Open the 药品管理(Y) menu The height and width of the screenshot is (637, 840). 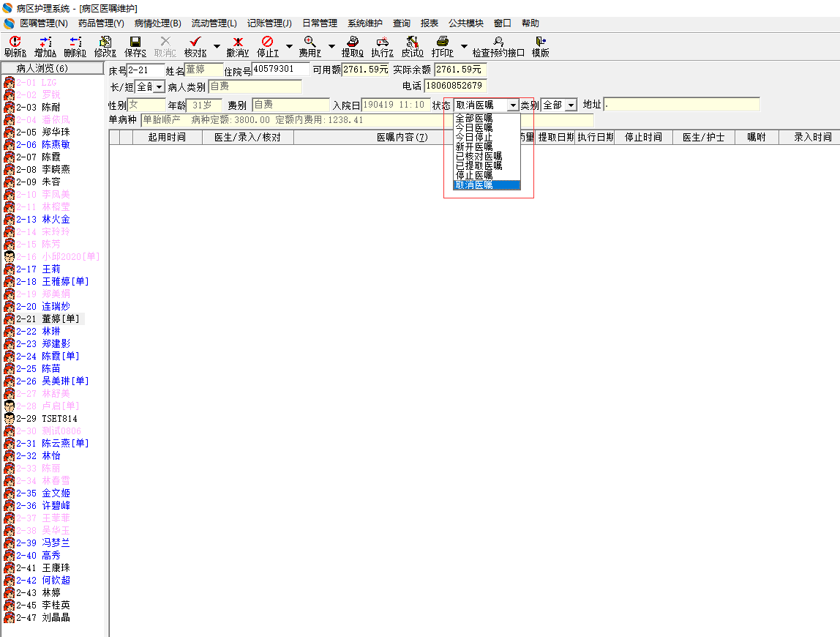coord(101,23)
